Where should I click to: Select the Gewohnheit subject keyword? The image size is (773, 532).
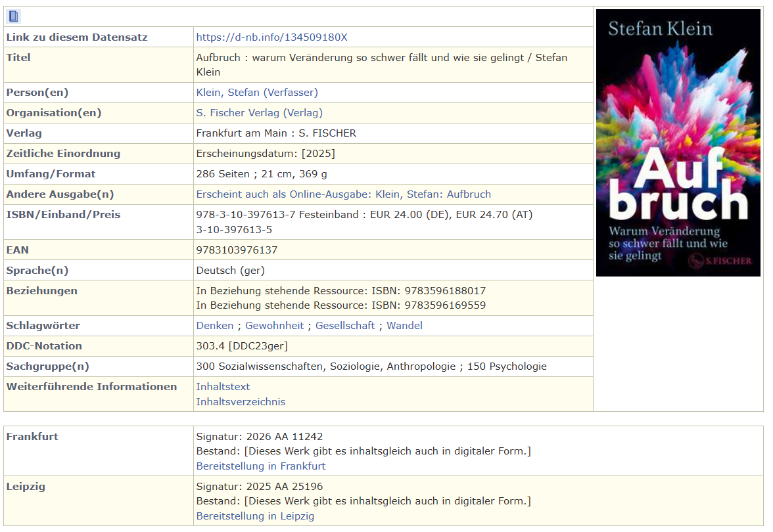click(275, 326)
